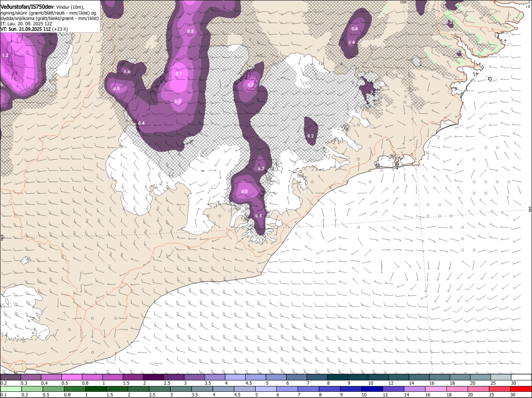This screenshot has height=398, width=532.
Task: Click the 15W longitude label at top
Action: click(x=403, y=2)
